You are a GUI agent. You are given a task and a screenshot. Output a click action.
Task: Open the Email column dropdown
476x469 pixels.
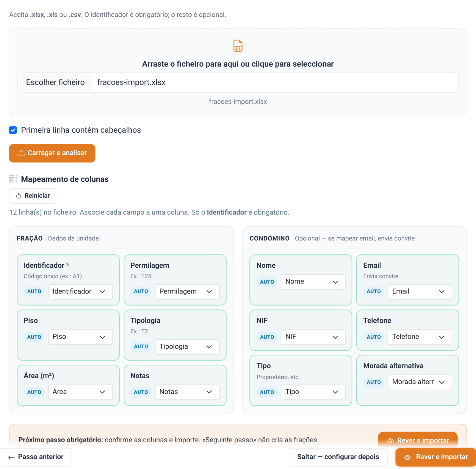[420, 292]
